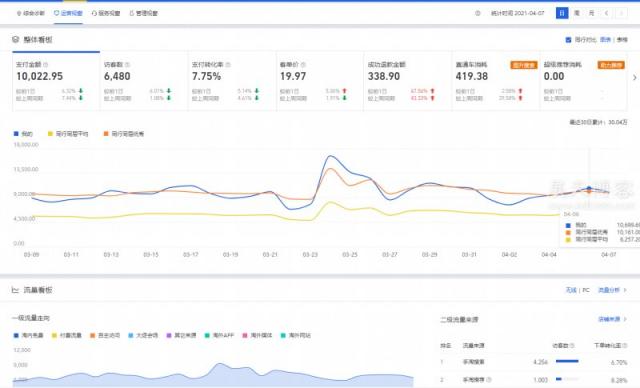Click the help icon left of 统计时间
This screenshot has width=640, height=388.
478,13
